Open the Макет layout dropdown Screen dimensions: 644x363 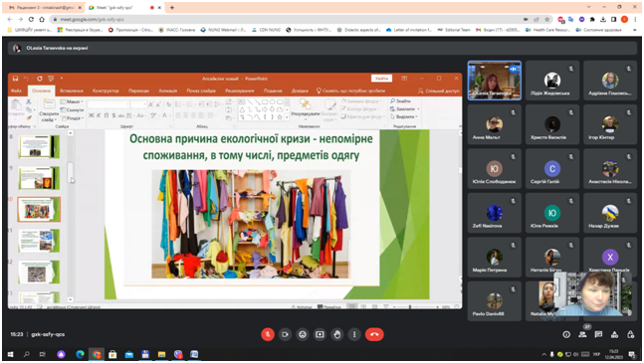click(73, 101)
